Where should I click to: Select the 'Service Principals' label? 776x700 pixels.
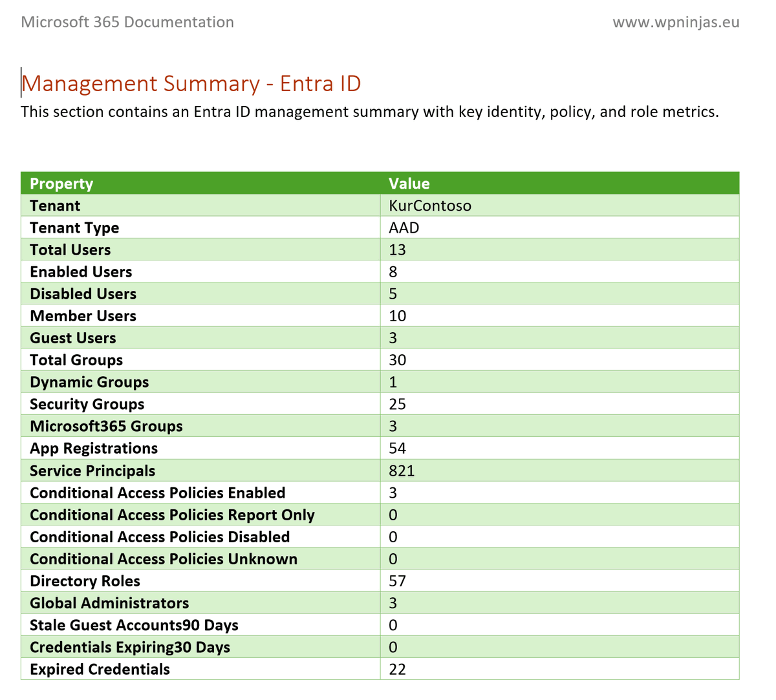[92, 471]
